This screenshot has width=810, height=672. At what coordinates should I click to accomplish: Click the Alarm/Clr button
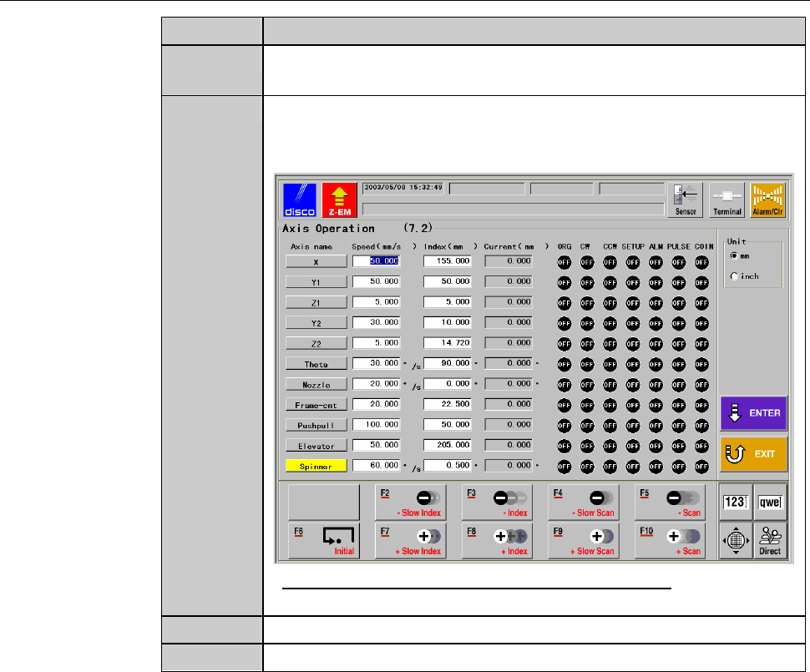click(767, 200)
